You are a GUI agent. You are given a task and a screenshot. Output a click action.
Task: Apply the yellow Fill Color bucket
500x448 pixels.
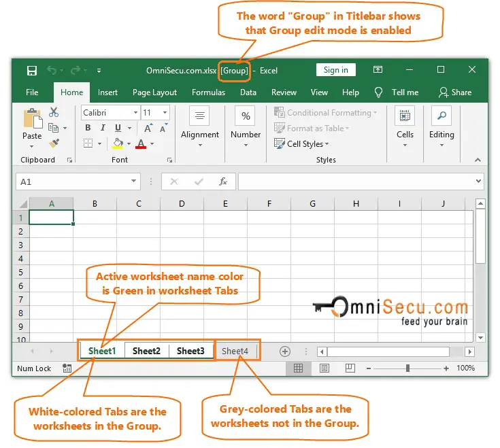(118, 143)
